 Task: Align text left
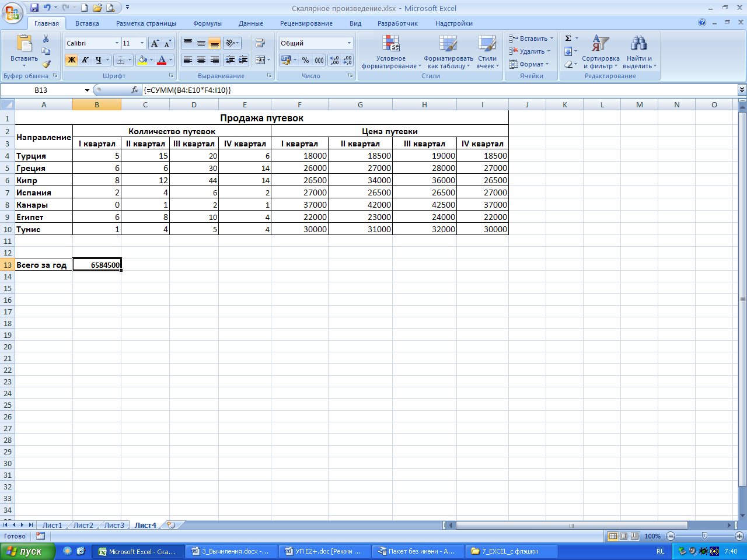click(x=187, y=60)
